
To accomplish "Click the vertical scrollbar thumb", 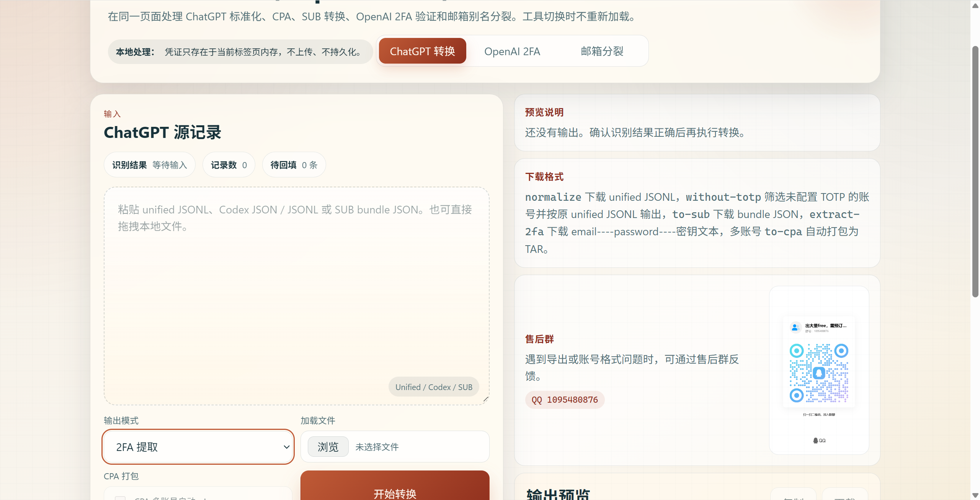I will (x=975, y=172).
